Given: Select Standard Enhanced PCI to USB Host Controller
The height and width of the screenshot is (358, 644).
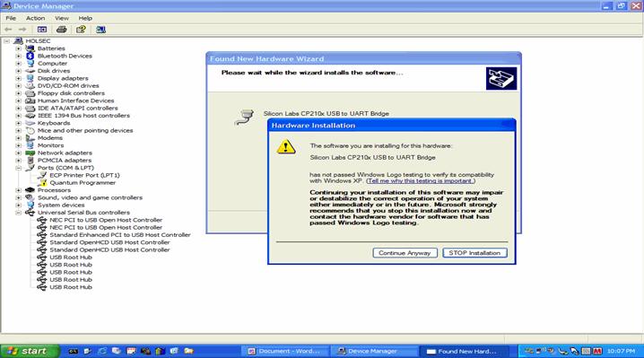Looking at the screenshot, I should tap(120, 235).
